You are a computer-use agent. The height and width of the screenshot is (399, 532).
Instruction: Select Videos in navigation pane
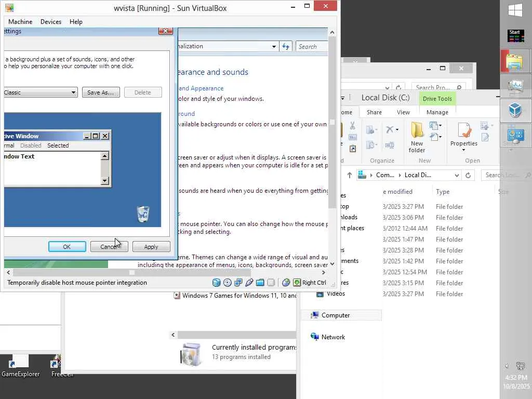(330, 294)
